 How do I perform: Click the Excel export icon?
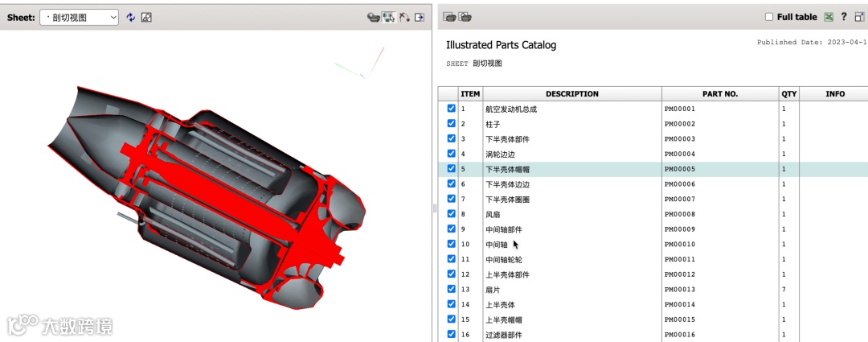coord(829,17)
